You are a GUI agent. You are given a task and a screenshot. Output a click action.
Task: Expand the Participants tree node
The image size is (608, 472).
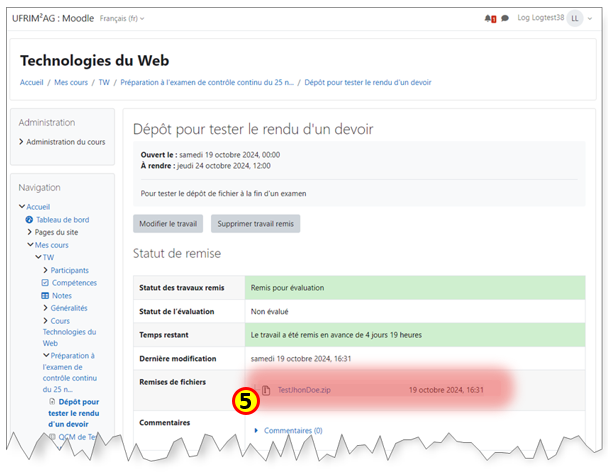tap(46, 270)
